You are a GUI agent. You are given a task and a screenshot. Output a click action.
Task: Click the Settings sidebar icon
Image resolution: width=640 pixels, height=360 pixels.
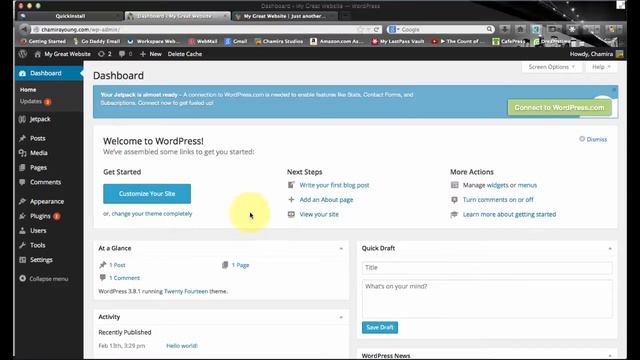click(x=22, y=260)
